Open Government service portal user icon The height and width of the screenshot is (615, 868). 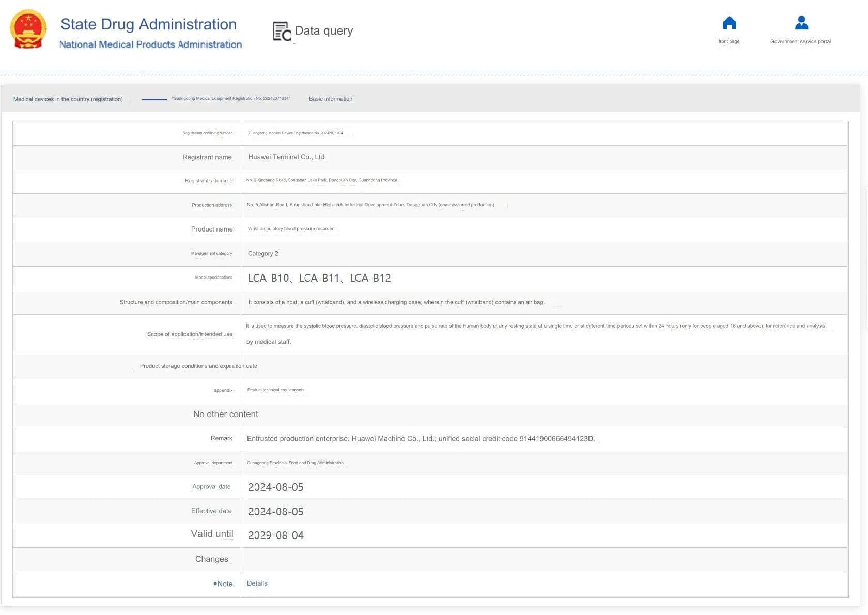[801, 23]
